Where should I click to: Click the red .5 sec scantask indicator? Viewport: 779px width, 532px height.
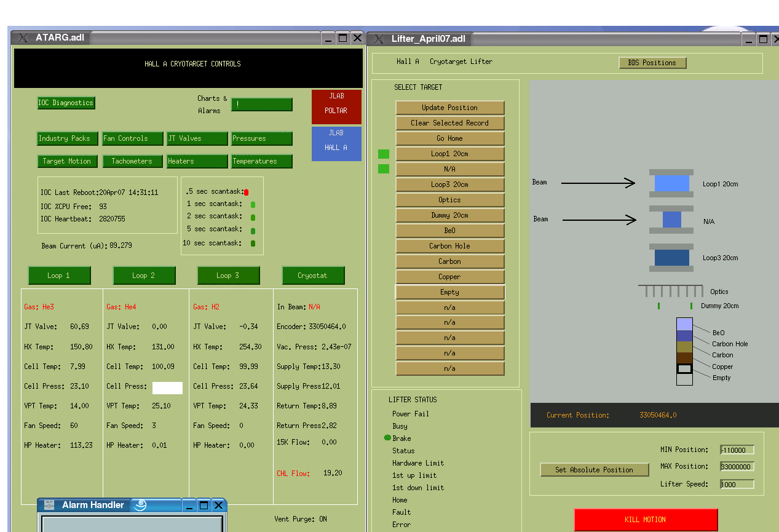click(246, 193)
